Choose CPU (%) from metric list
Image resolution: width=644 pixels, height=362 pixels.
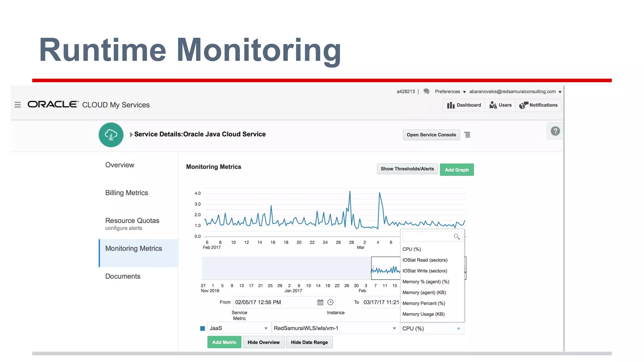[432, 249]
